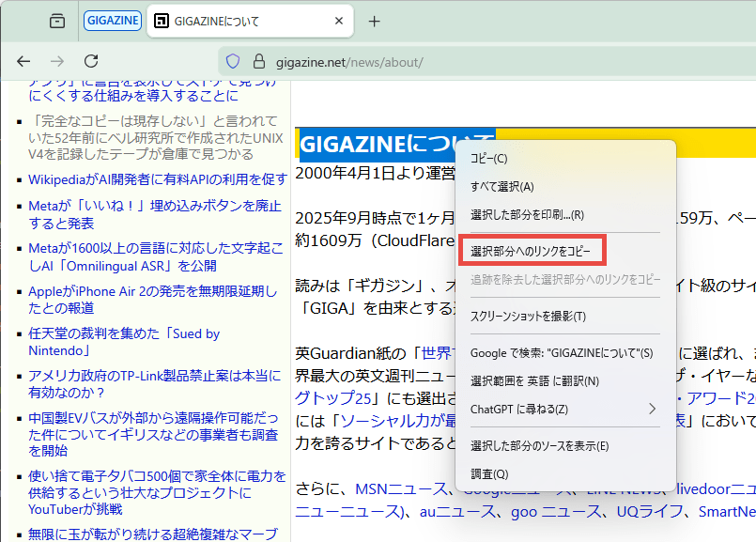Select コピー(C) from context menu
Screen dimensions: 756x542
point(488,159)
